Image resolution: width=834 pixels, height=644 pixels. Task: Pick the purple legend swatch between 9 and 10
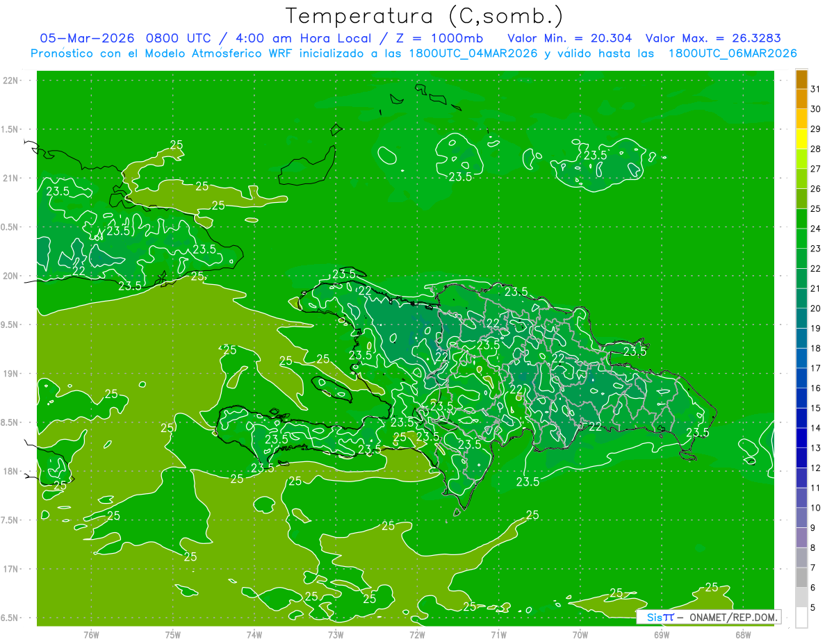(801, 518)
